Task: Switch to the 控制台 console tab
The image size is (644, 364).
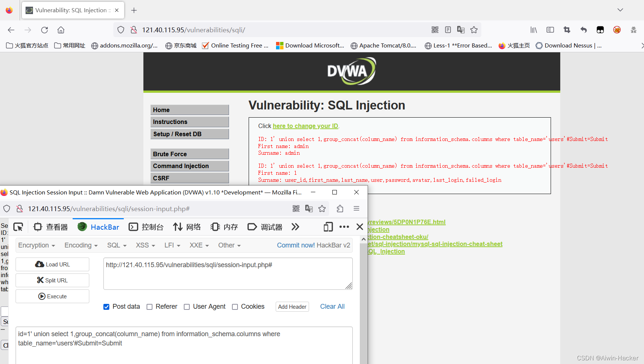Action: 146,227
